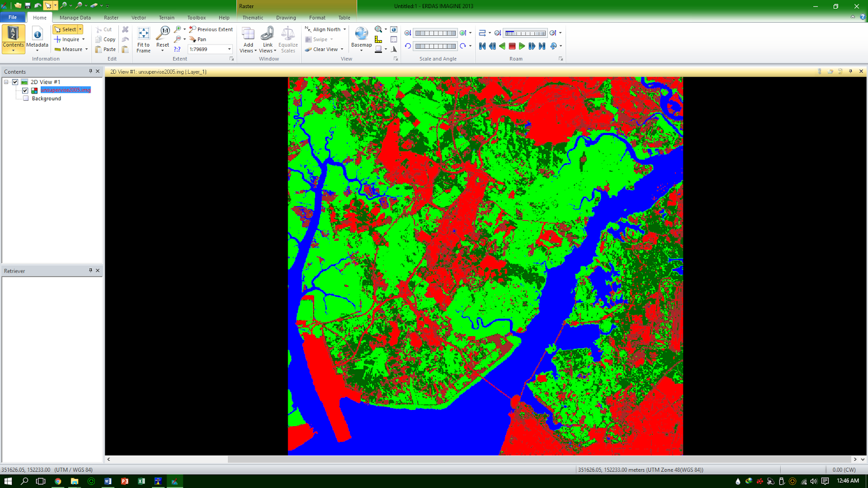This screenshot has height=488, width=868.
Task: Open the File menu
Action: [12, 17]
